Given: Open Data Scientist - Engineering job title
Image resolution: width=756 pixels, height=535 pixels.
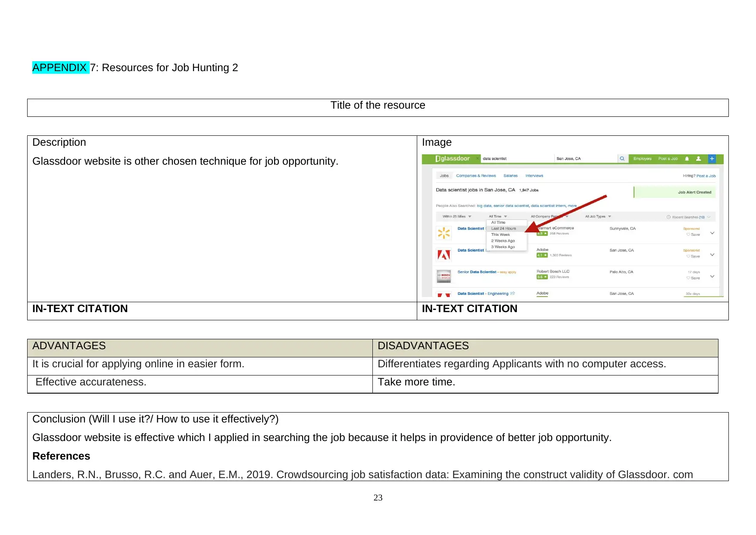Looking at the screenshot, I should coord(483,294).
